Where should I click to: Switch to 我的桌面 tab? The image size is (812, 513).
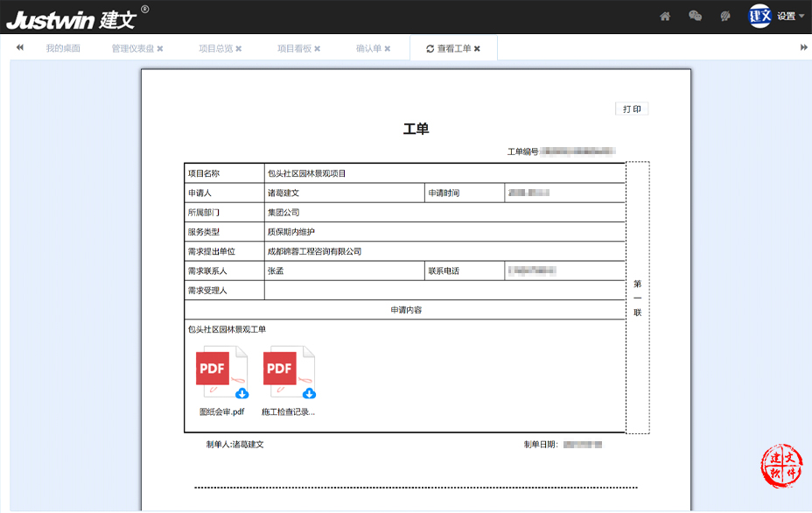point(63,49)
